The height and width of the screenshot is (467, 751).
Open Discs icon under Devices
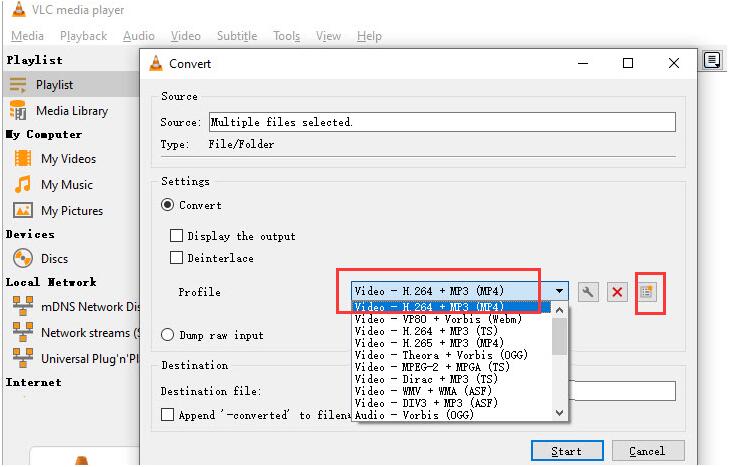pyautogui.click(x=23, y=258)
